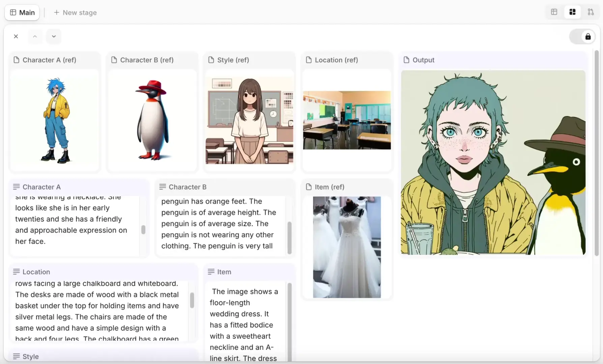Screen dimensions: 603x364
Task: Switch to the Main tab
Action: click(22, 12)
